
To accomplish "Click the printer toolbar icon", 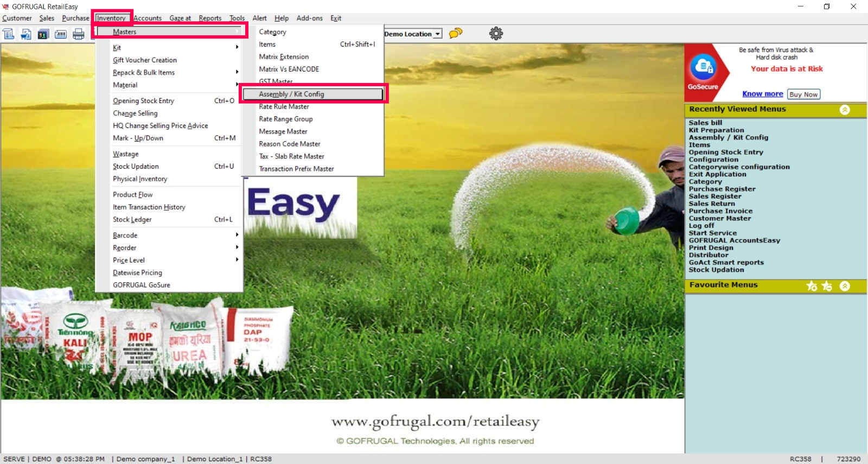I will click(x=79, y=34).
